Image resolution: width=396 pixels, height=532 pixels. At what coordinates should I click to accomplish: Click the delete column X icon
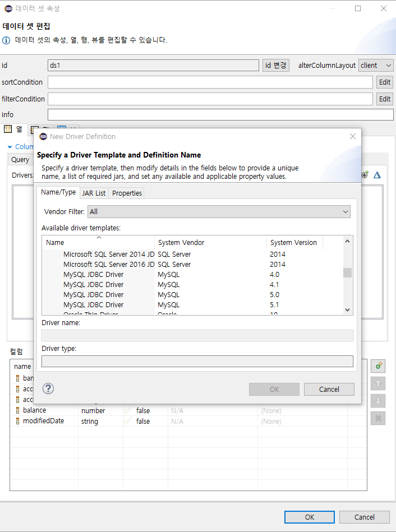378,418
